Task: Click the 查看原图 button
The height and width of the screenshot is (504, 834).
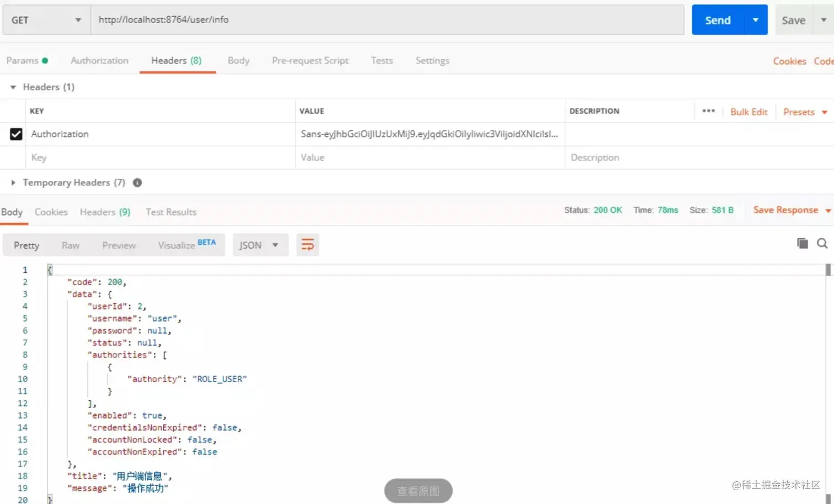Action: 418,491
